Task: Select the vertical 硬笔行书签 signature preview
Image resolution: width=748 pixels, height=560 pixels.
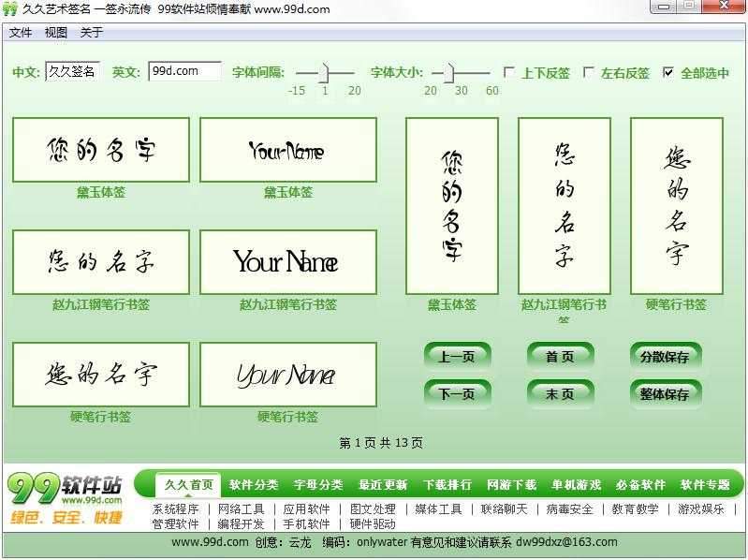Action: click(x=677, y=206)
